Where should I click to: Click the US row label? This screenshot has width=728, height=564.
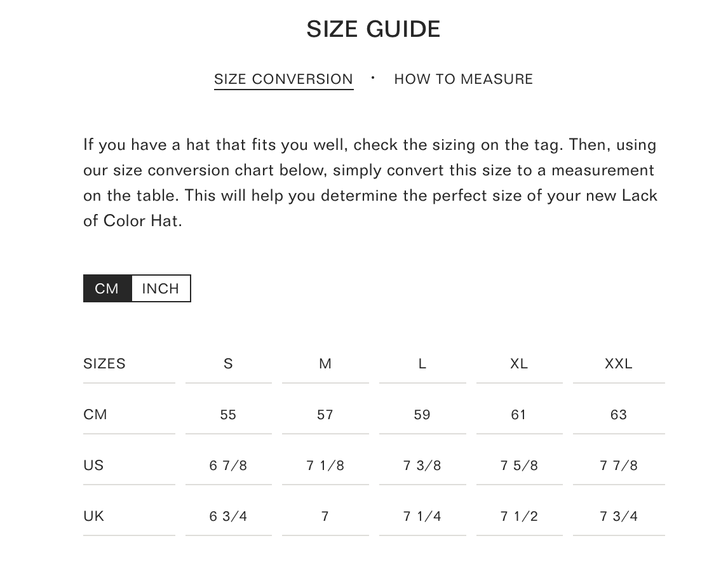coord(93,466)
